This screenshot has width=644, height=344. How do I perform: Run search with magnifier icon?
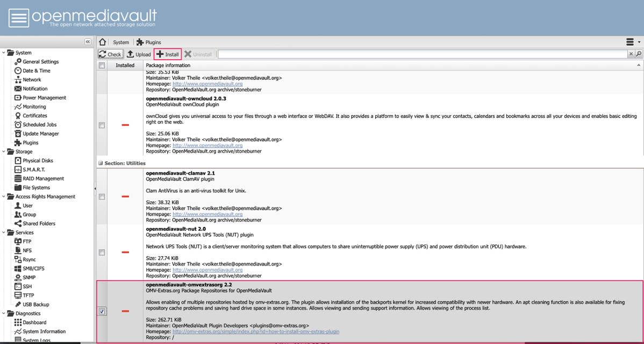pyautogui.click(x=639, y=54)
